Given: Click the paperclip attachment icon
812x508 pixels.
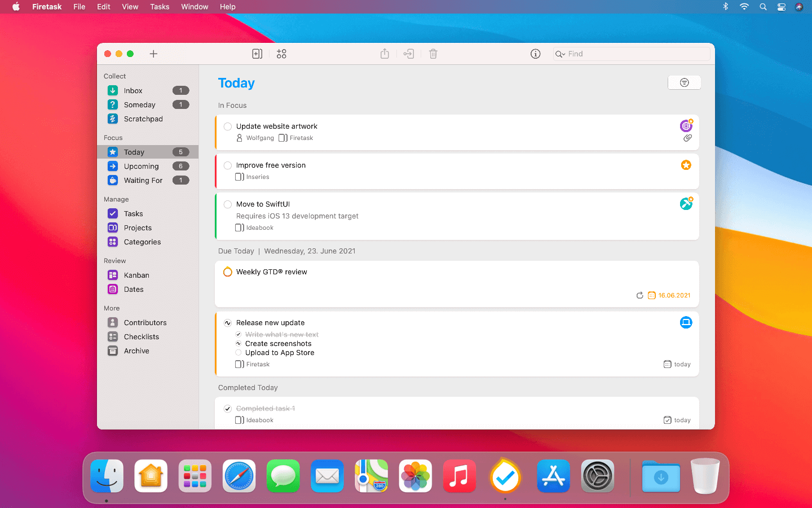Looking at the screenshot, I should click(x=687, y=138).
